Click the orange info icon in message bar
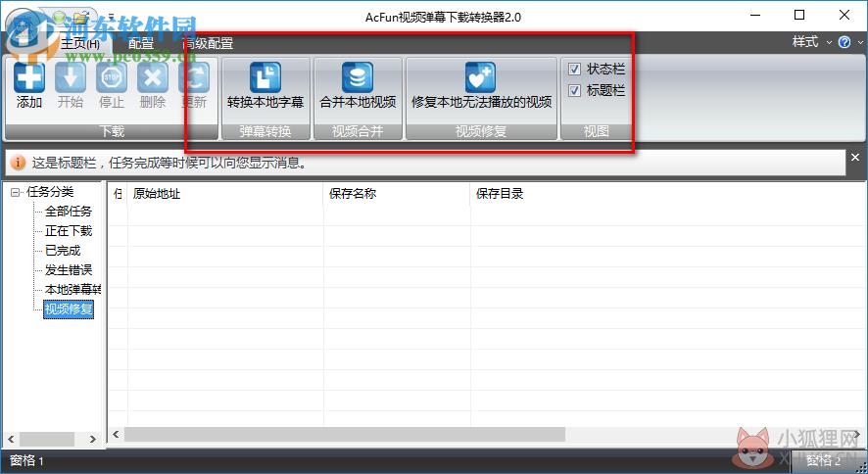 pos(19,163)
